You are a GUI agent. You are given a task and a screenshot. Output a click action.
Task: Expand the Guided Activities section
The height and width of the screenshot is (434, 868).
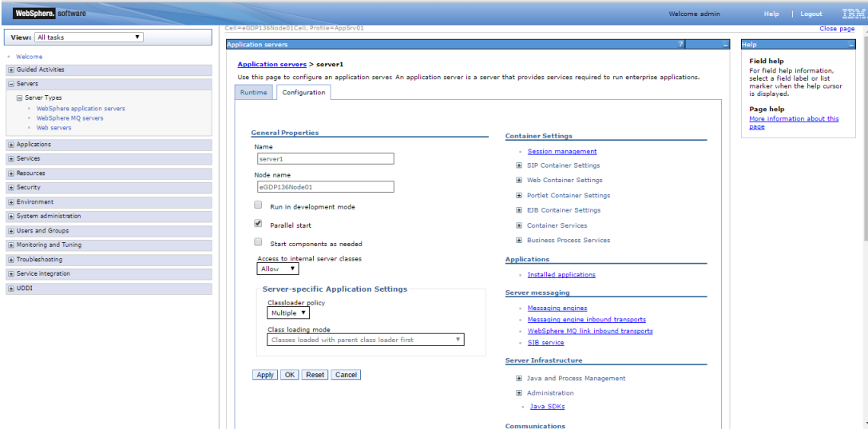pos(11,70)
